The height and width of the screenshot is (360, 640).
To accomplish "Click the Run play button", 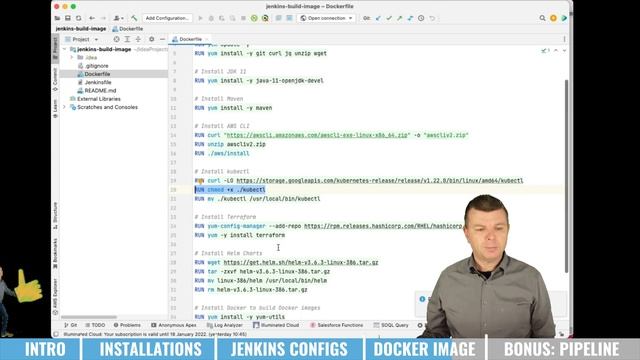I will tap(200, 18).
